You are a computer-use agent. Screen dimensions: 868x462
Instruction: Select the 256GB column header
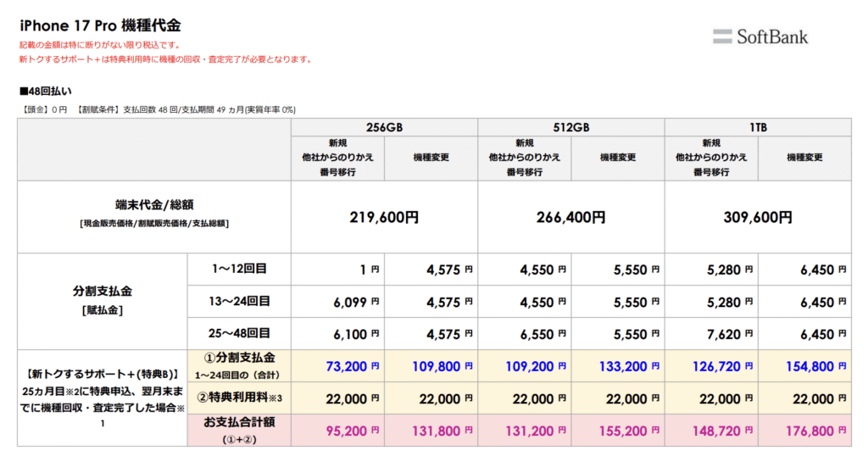(384, 126)
